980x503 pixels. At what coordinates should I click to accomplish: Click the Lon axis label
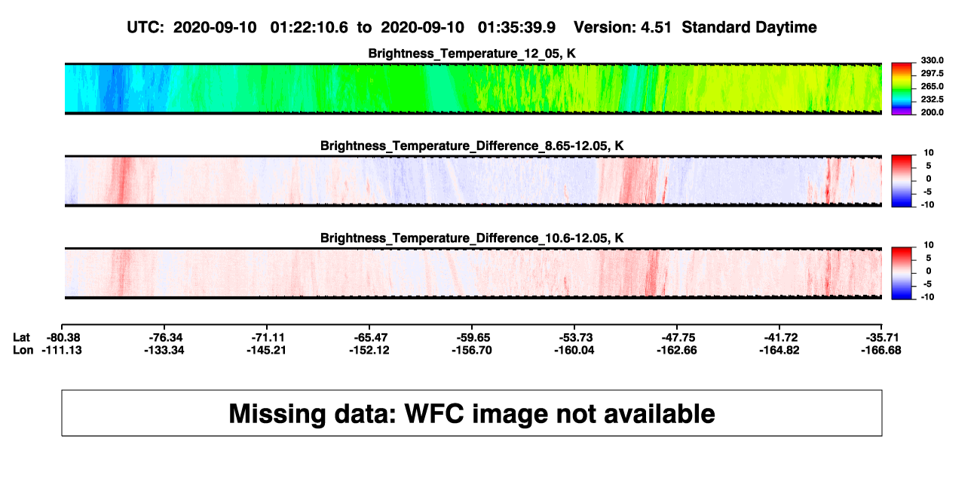[x=23, y=350]
